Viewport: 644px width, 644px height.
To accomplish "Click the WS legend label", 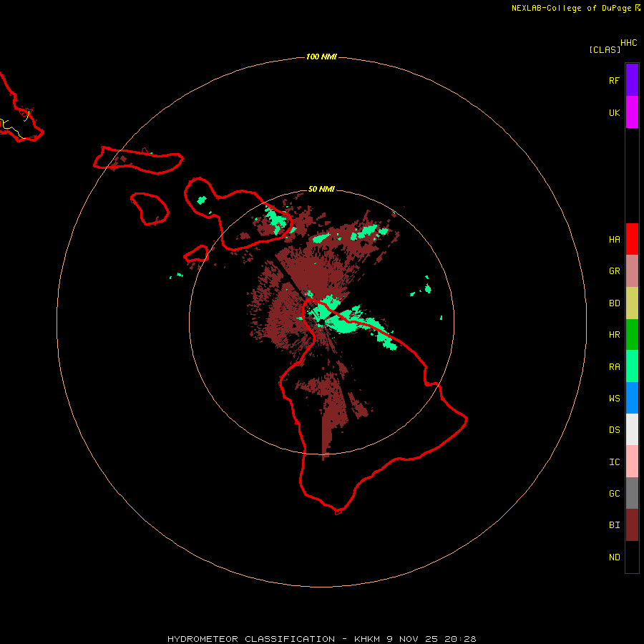I will tap(614, 398).
